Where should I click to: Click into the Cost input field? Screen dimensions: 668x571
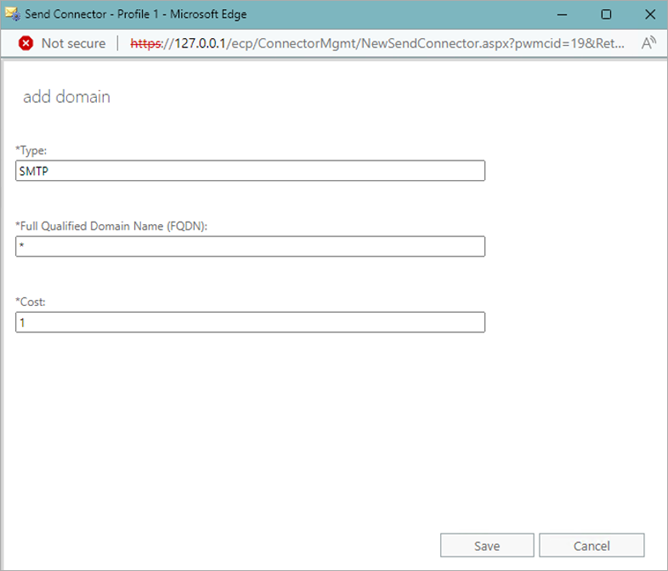tap(250, 322)
